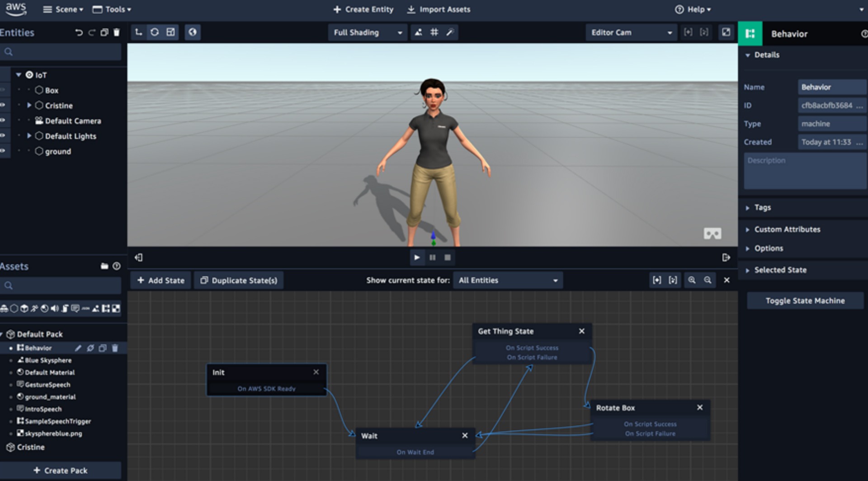868x481 pixels.
Task: Click the folder icon in Assets header
Action: pyautogui.click(x=104, y=266)
